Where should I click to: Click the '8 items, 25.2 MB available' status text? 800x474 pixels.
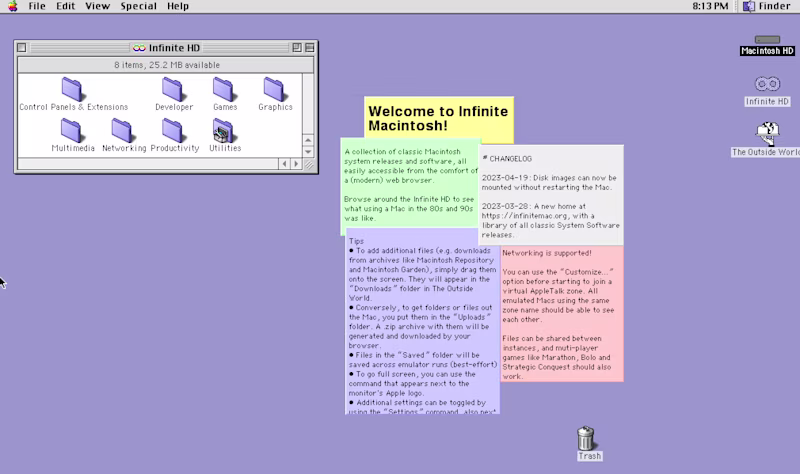point(167,65)
